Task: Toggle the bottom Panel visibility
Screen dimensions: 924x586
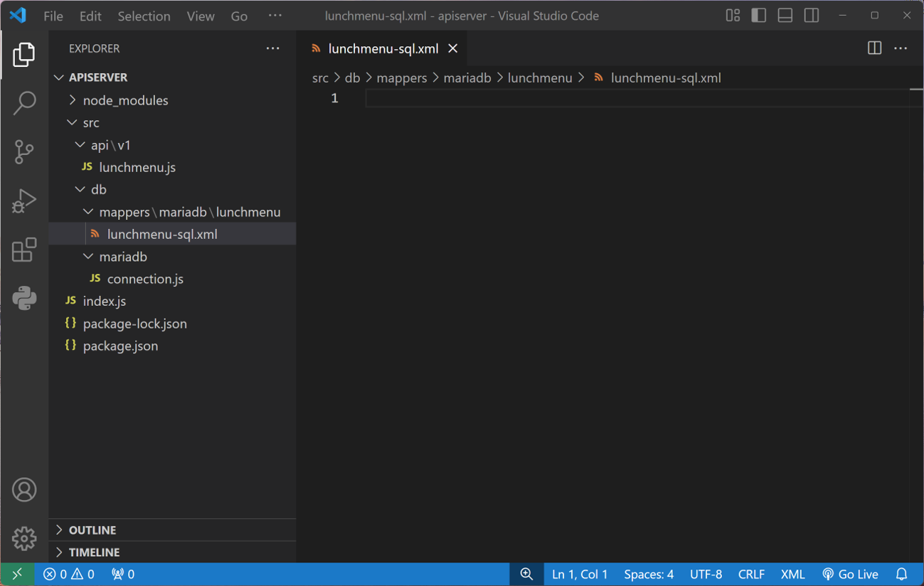Action: click(x=785, y=15)
